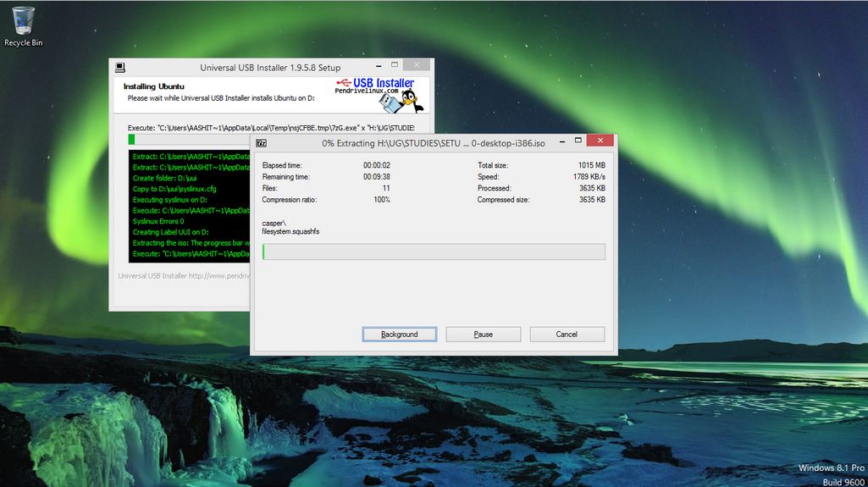Click the Processed label
Screen dimensions: 868x487
click(x=495, y=188)
